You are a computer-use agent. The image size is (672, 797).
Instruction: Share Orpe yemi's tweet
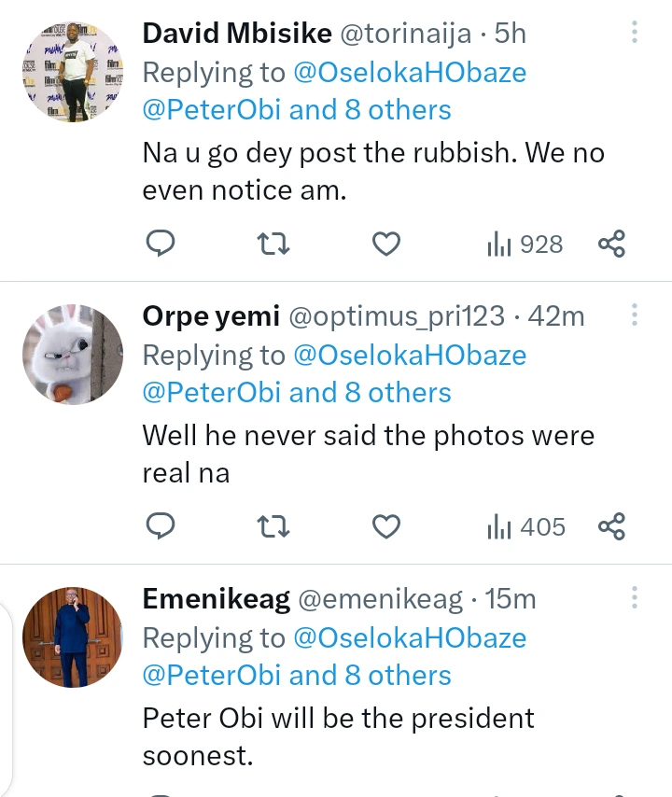coord(611,527)
